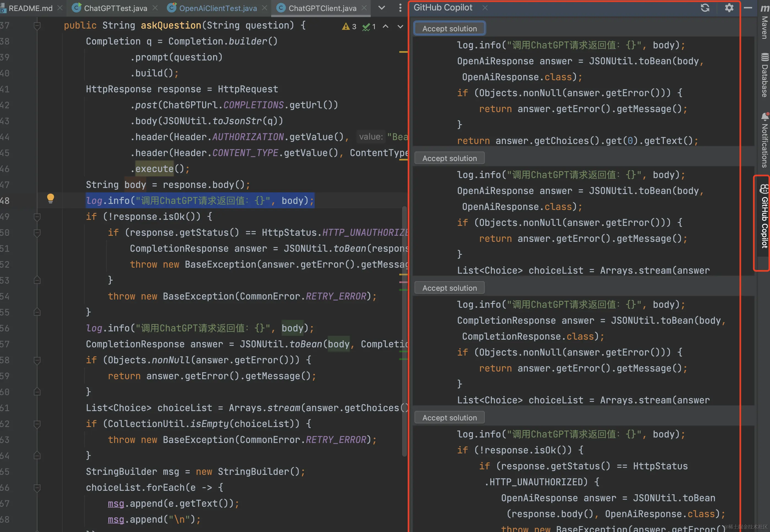Open GitHub Copilot panel settings gear

pyautogui.click(x=729, y=8)
